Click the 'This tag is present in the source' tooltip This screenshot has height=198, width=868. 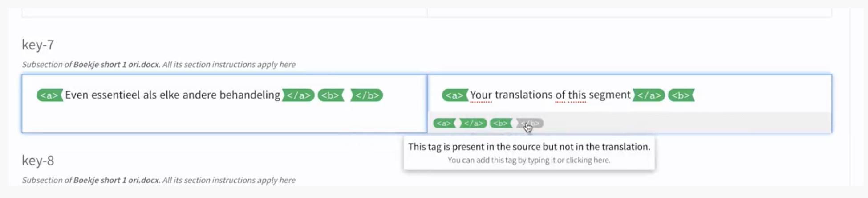coord(529,153)
